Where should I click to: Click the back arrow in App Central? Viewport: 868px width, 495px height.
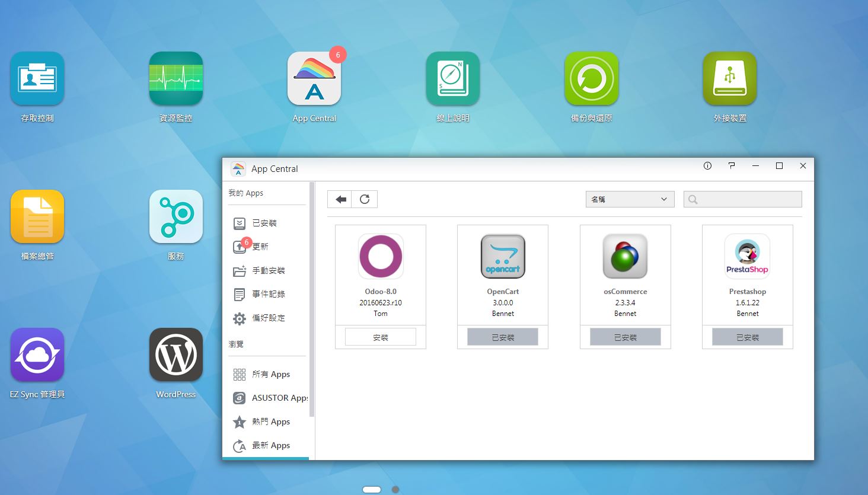click(340, 199)
